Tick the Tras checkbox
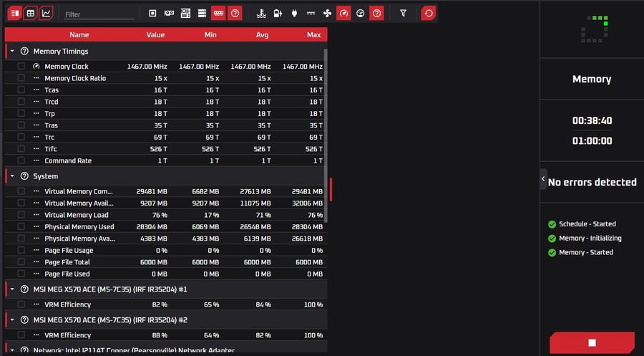 (21, 125)
